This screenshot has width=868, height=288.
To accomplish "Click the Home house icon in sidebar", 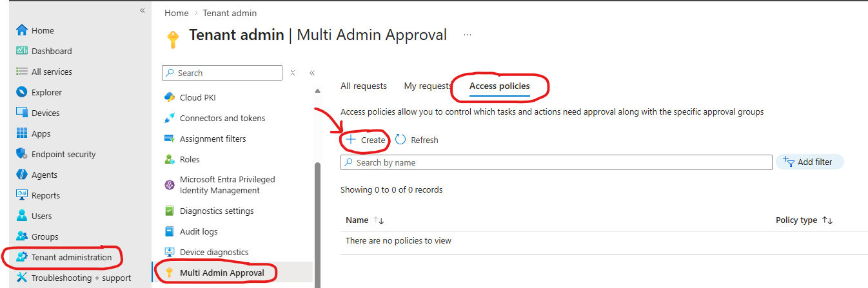I will [22, 30].
